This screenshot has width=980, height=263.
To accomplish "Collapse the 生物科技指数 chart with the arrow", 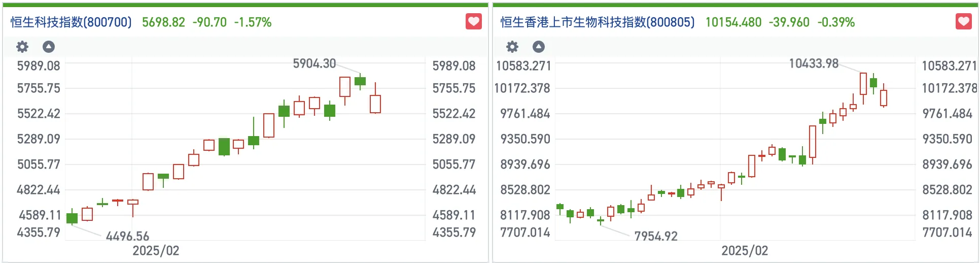I will [x=539, y=47].
